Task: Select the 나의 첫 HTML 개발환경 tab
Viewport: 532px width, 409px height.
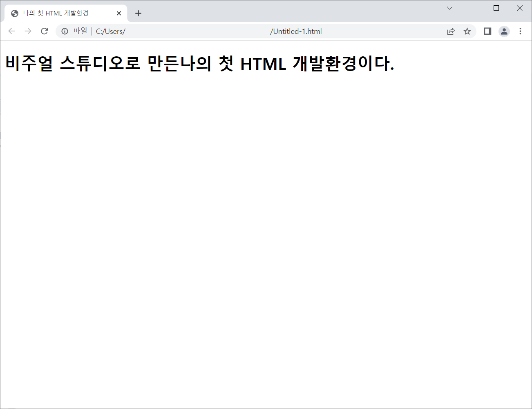Action: (66, 13)
